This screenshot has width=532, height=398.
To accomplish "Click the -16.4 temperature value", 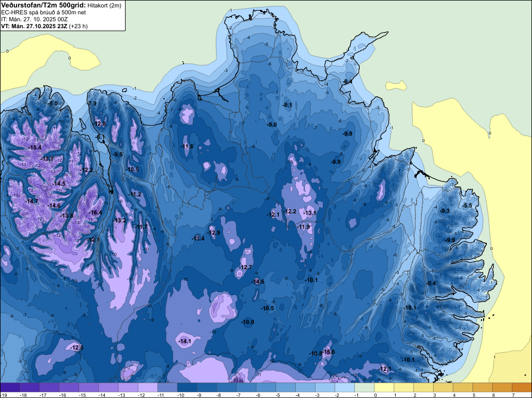I will (95, 212).
